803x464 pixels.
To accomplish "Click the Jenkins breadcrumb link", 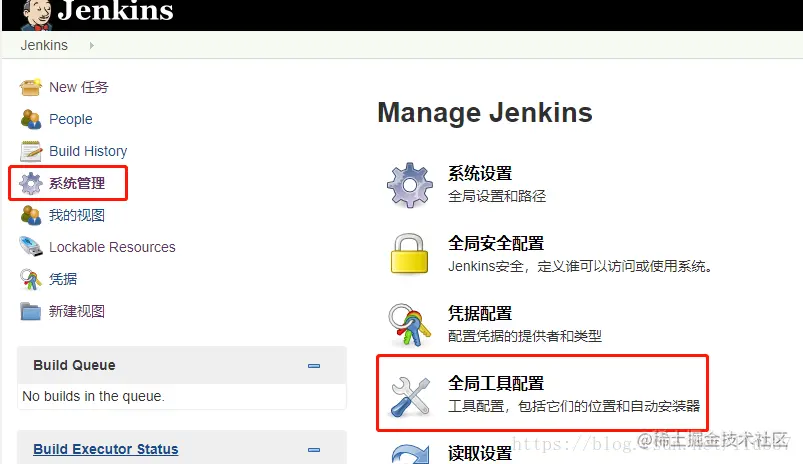I will tap(44, 45).
